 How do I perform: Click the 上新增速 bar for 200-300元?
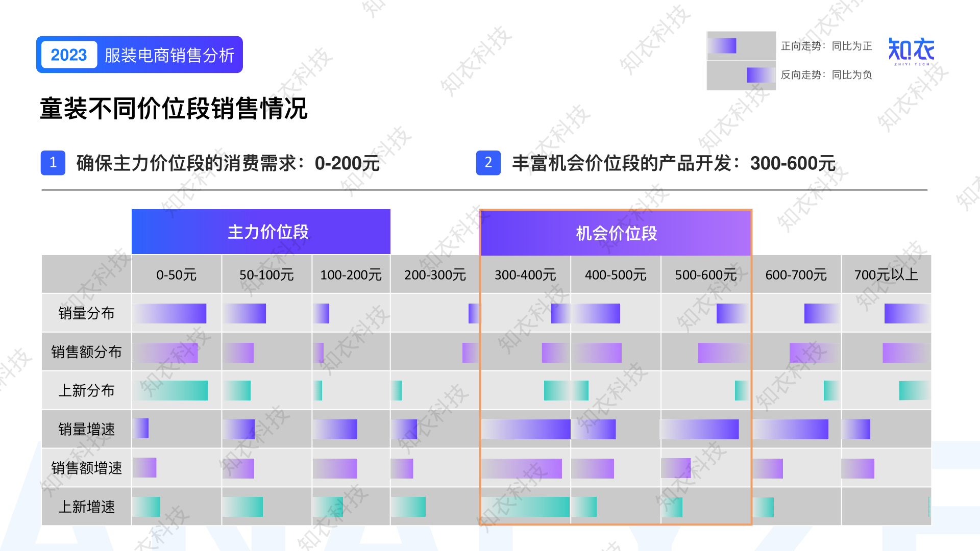click(408, 507)
